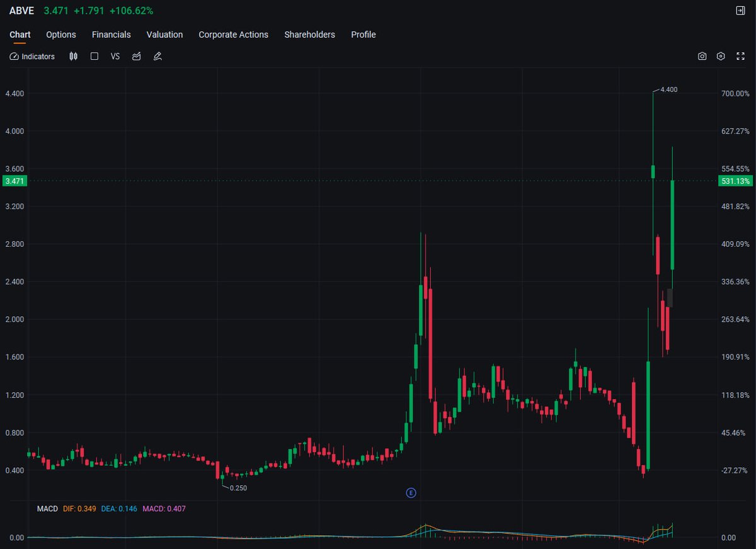Open the Options tab
756x549 pixels.
coord(61,35)
